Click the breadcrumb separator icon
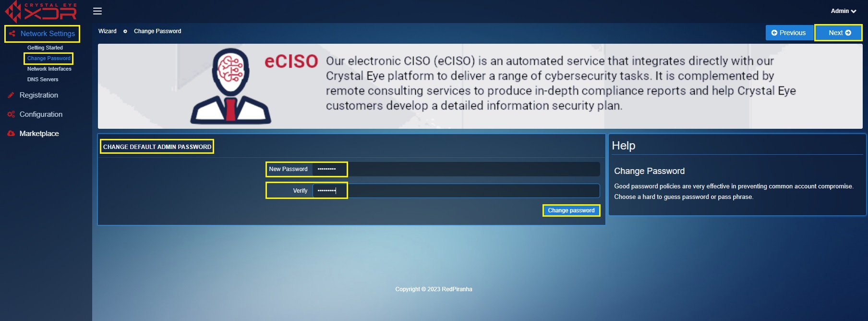Image resolution: width=868 pixels, height=321 pixels. pyautogui.click(x=125, y=31)
